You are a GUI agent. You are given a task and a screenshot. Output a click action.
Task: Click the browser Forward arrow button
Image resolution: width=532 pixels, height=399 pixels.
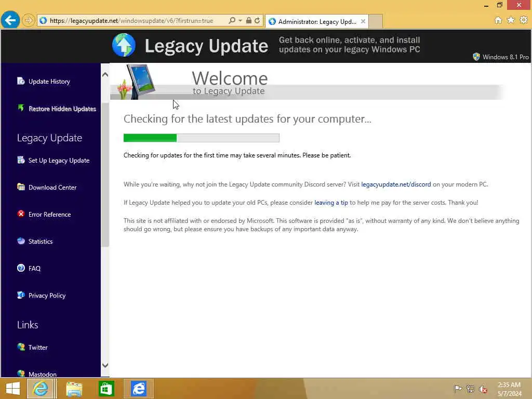(x=29, y=21)
